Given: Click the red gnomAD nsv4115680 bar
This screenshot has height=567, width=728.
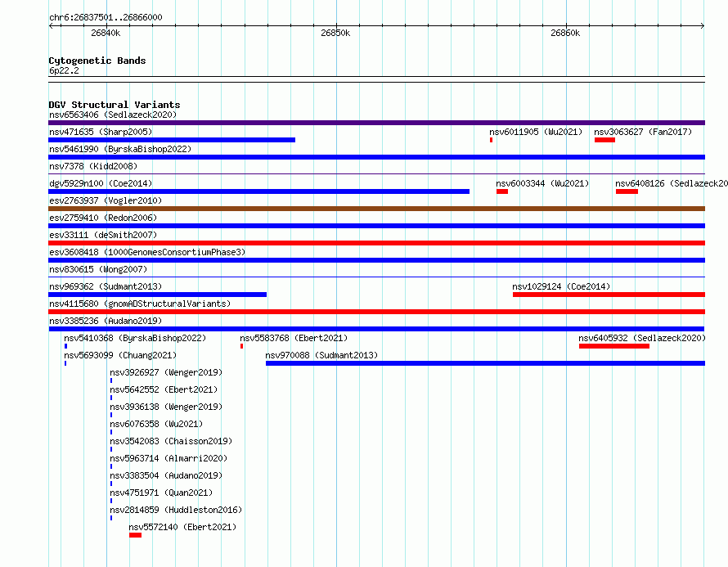Looking at the screenshot, I should click(376, 312).
